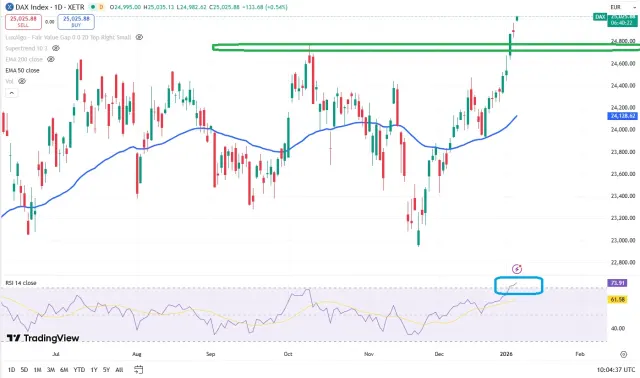This screenshot has width=640, height=378.
Task: Select the 1D time range
Action: click(11, 370)
